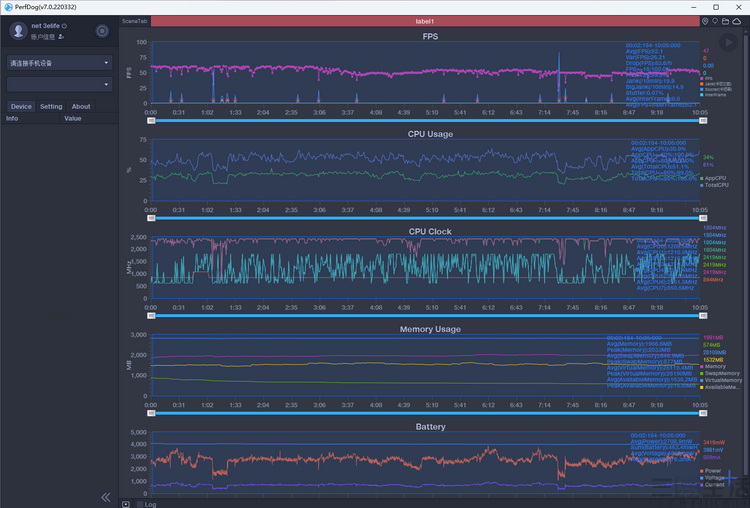Toggle the Log checkbox
Viewport: 750px width, 508px height.
coord(140,504)
